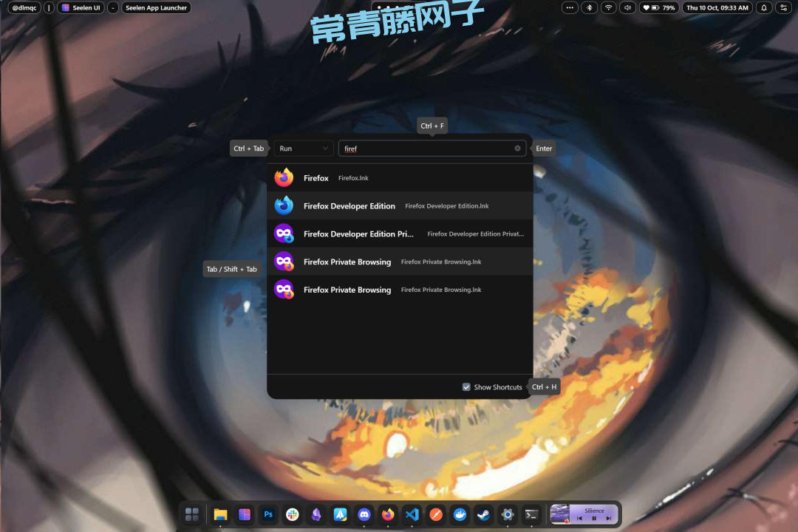This screenshot has width=798, height=532.
Task: Uncheck the Show Shortcuts checkbox
Action: click(x=466, y=387)
